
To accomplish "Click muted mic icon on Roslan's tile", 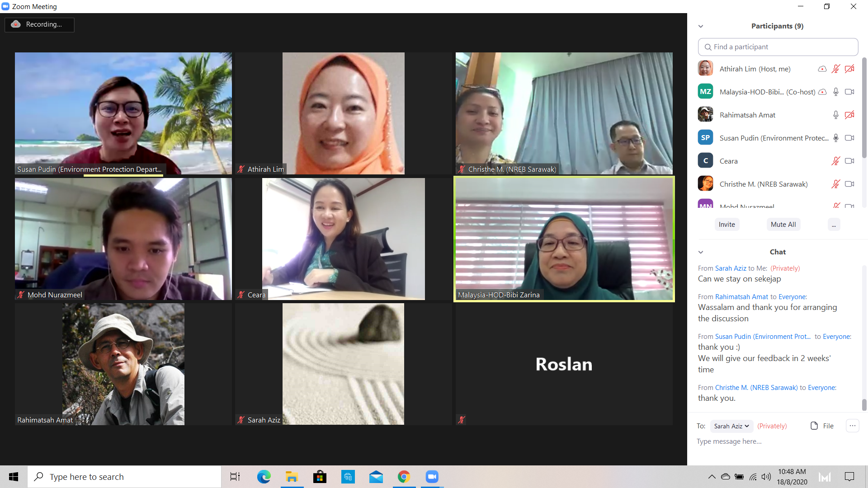I will click(x=461, y=420).
